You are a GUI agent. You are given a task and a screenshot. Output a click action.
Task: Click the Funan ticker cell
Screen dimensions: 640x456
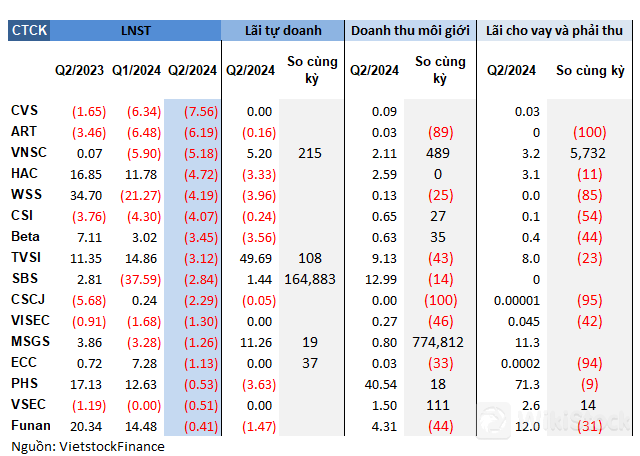tap(29, 425)
